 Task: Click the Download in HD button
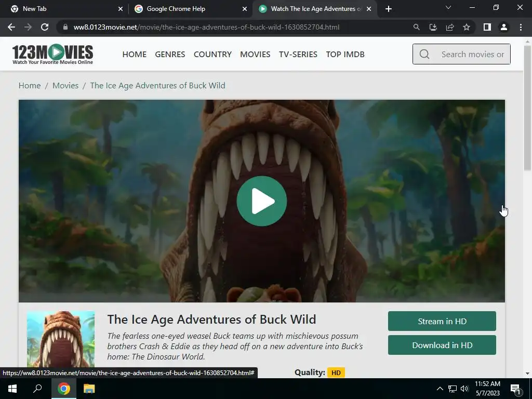(442, 345)
